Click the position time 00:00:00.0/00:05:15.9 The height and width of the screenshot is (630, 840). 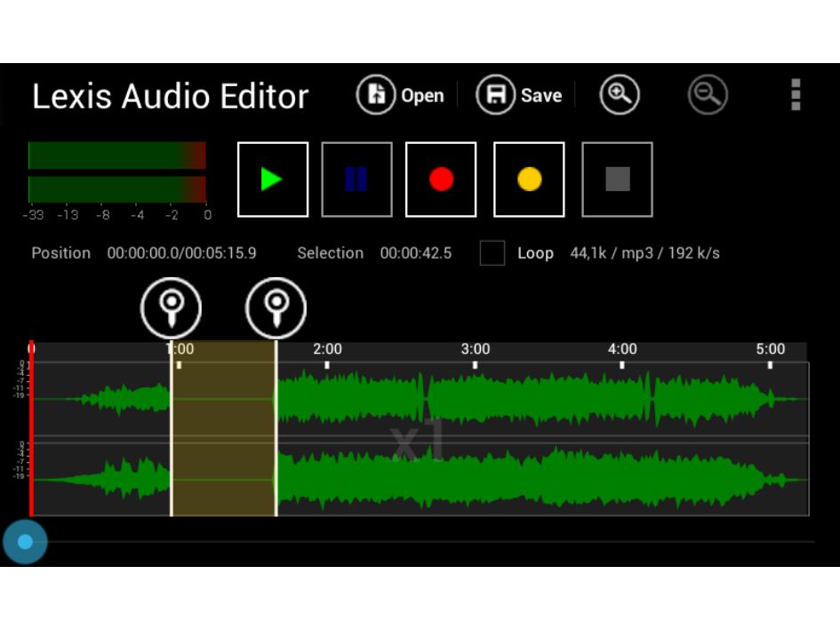pos(181,253)
